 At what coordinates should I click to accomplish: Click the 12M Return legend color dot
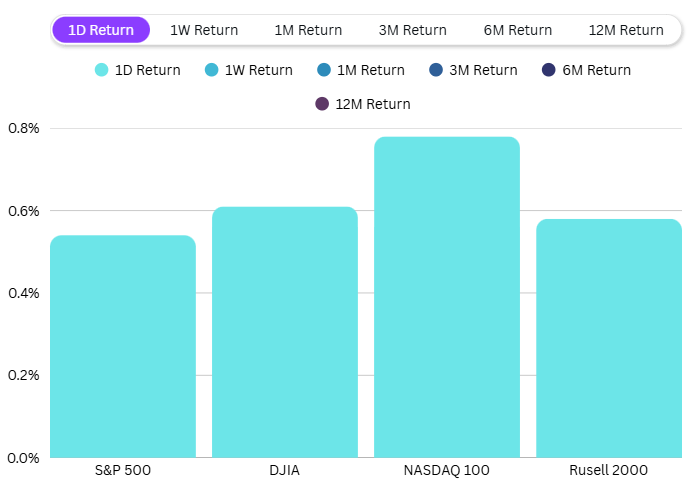coord(322,104)
